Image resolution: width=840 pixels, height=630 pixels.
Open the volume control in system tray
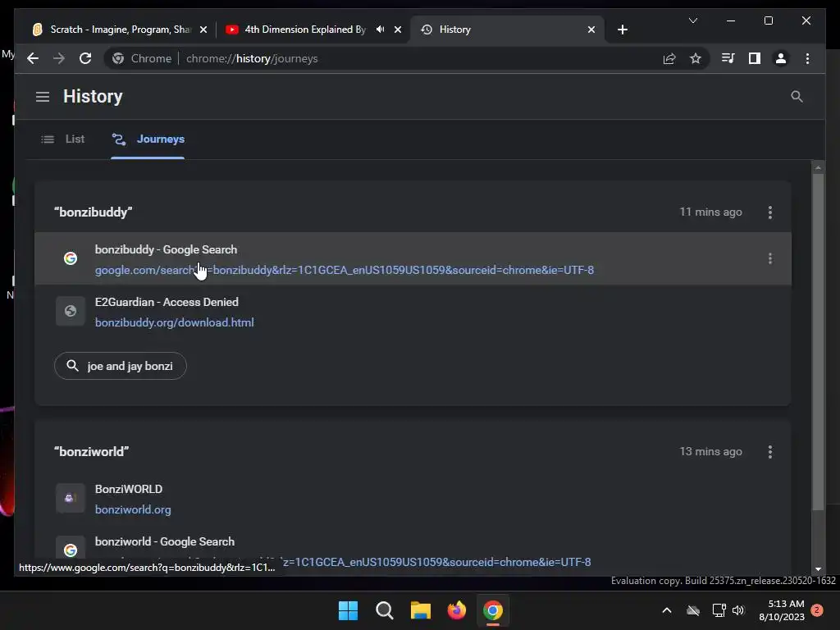tap(739, 610)
